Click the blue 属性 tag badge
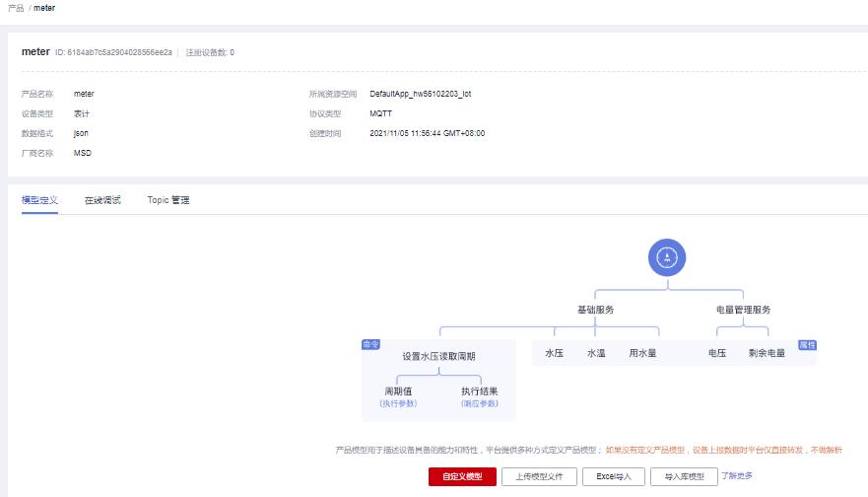Screen dimensions: 868x497 click(x=807, y=345)
